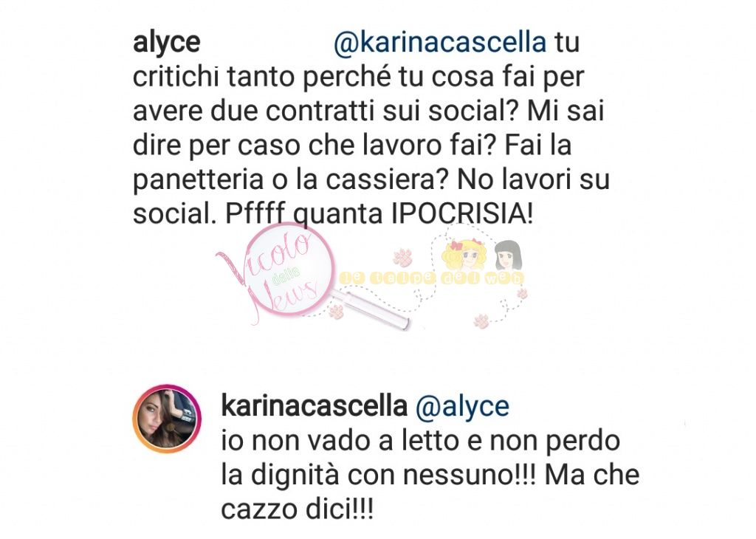Tap the @alyce mention in the reply

coord(462,406)
